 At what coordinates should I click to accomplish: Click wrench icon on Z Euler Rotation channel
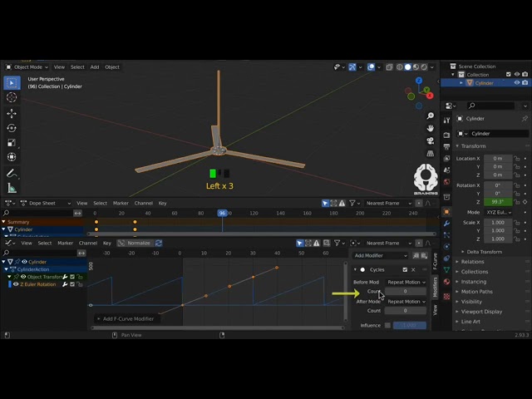pos(65,284)
